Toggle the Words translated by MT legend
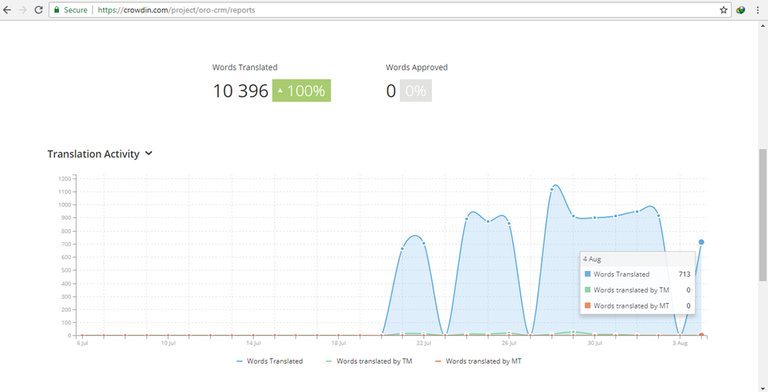This screenshot has width=768, height=392. point(478,361)
